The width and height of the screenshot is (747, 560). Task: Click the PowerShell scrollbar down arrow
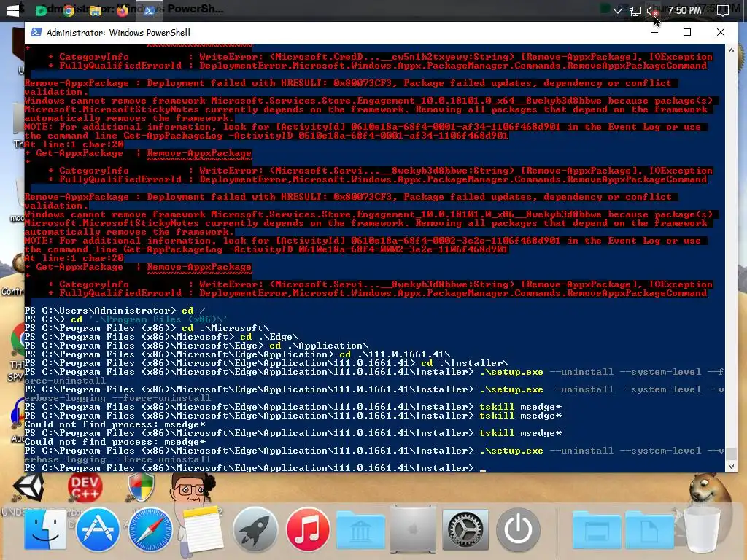(731, 467)
